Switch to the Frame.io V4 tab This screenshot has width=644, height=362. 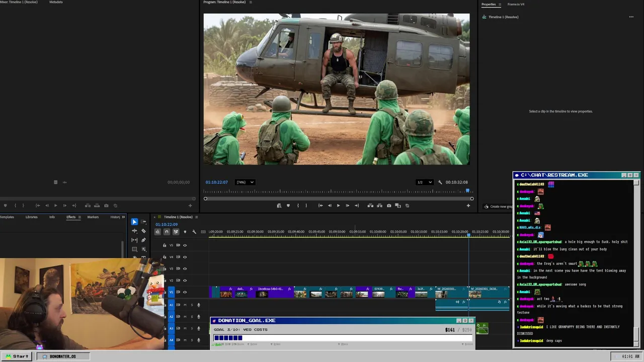pyautogui.click(x=516, y=4)
